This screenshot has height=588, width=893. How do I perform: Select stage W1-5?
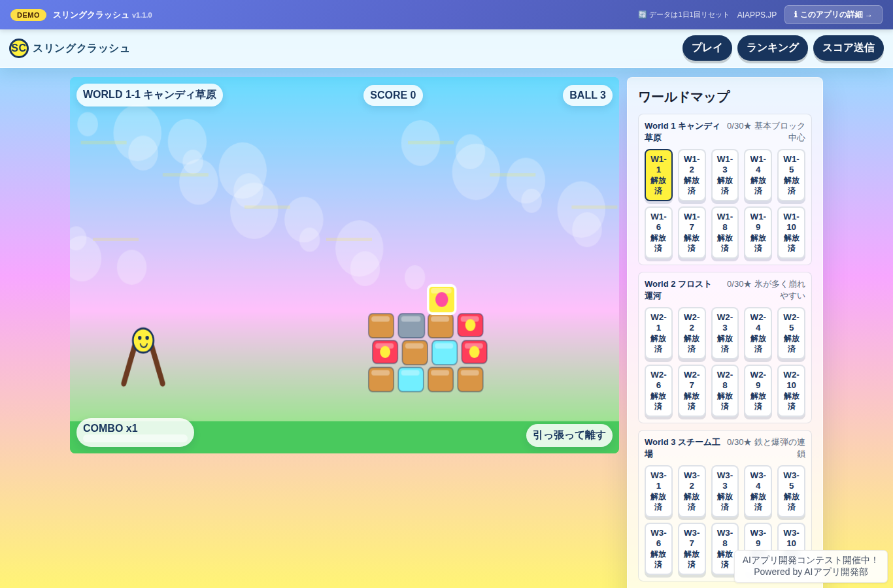pos(791,175)
